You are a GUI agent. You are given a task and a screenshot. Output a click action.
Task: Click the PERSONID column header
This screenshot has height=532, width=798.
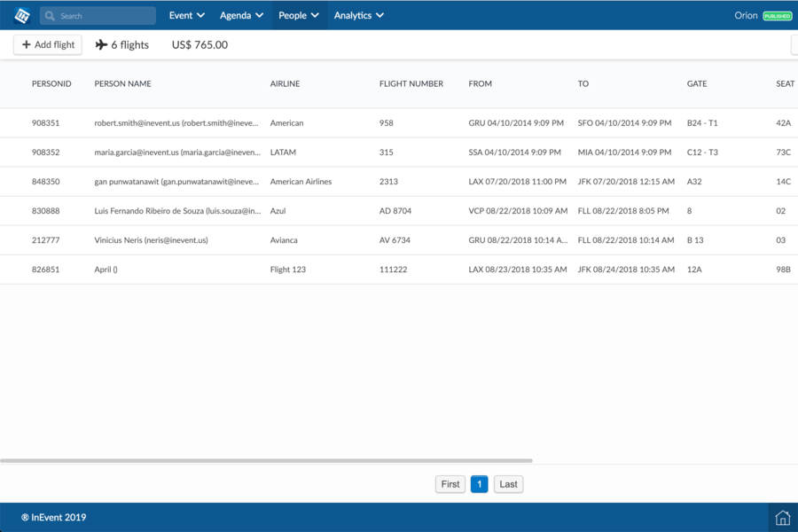51,83
